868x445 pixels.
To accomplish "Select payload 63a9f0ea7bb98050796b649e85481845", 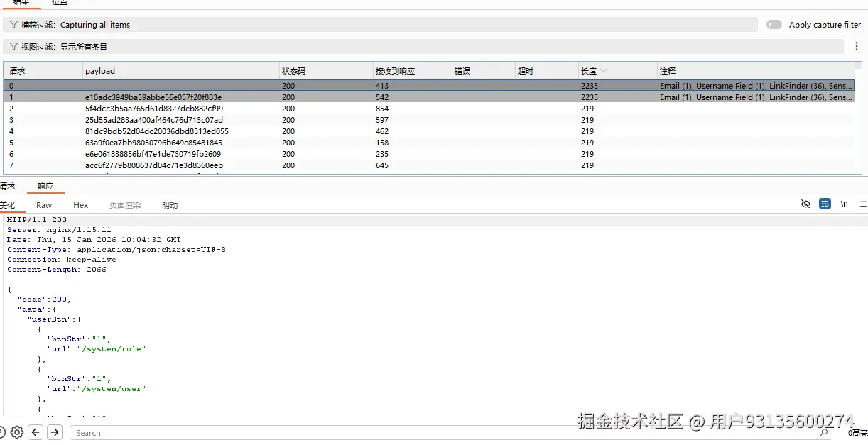I will [x=156, y=143].
